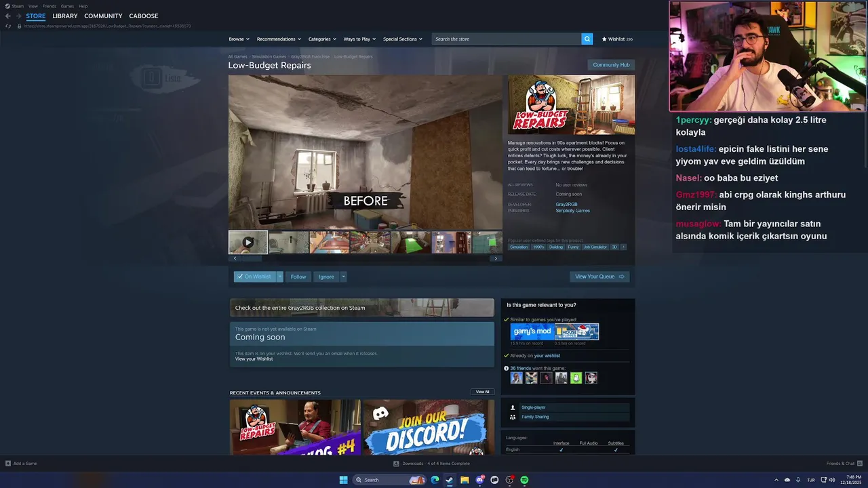Viewport: 868px width, 488px height.
Task: Open Simplicity Games publisher link
Action: pos(572,211)
